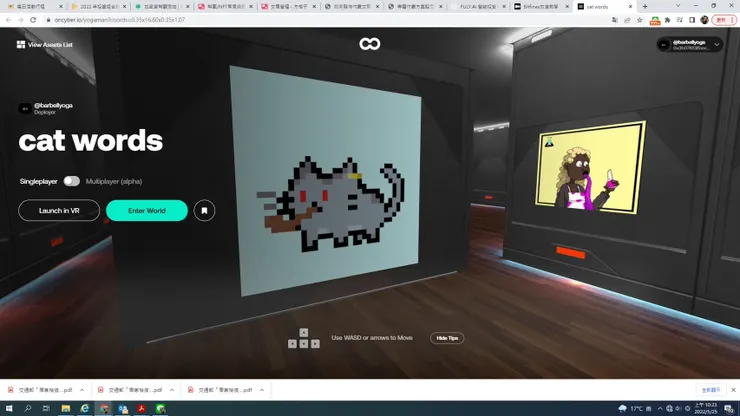
Task: Open the Windows Start menu
Action: [x=9, y=408]
